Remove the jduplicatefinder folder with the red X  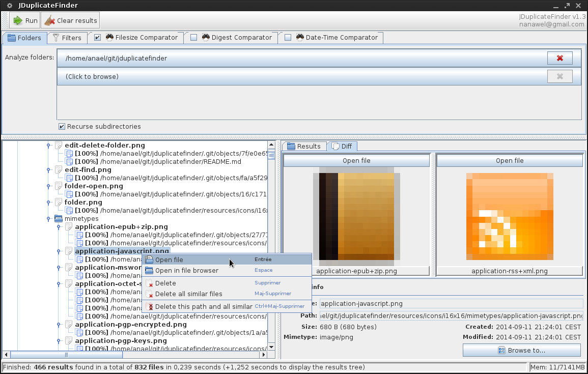(x=559, y=58)
